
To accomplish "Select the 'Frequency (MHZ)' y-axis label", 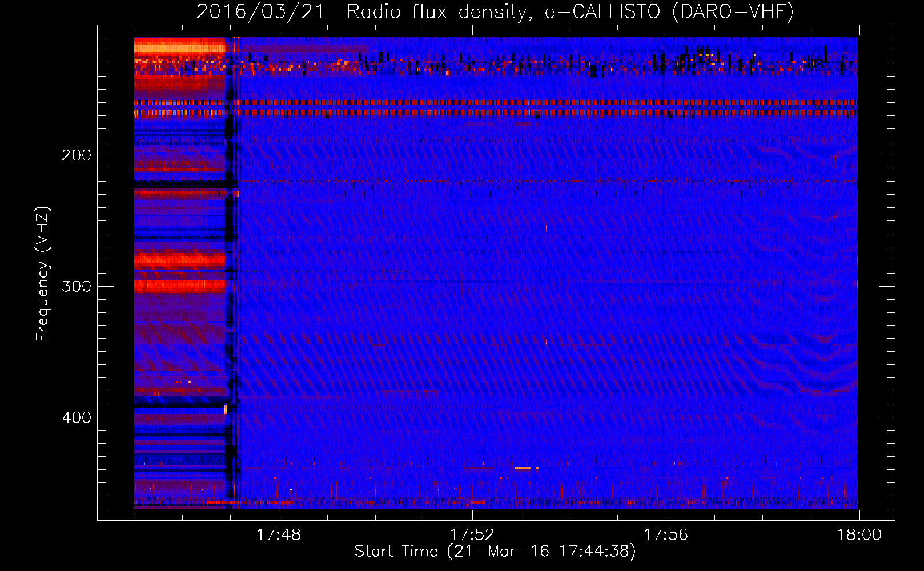I will [43, 274].
